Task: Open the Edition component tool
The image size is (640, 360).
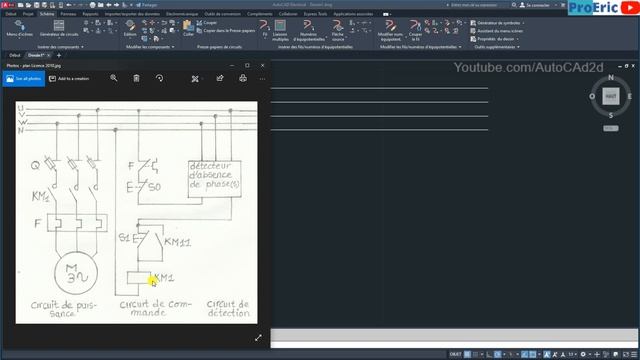Action: point(130,29)
